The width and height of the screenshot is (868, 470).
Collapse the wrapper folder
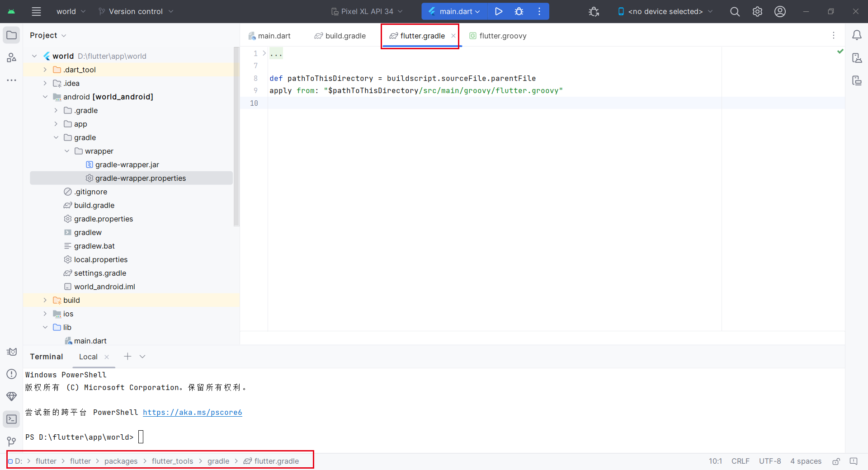(66, 151)
